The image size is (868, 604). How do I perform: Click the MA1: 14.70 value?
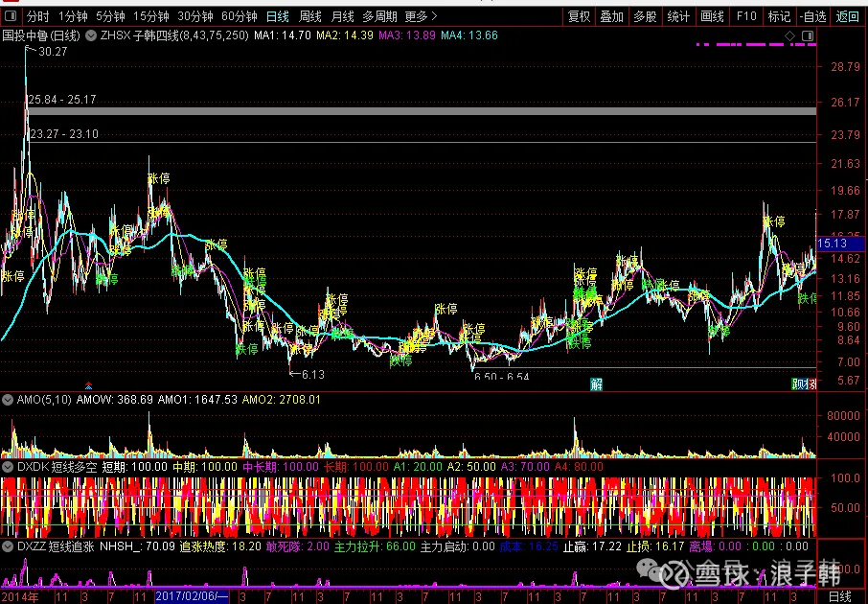pyautogui.click(x=283, y=36)
